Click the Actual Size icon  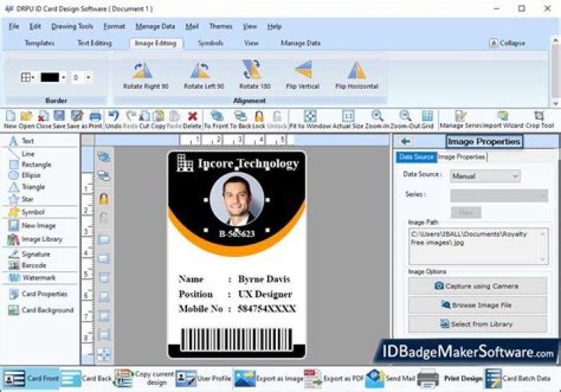point(348,116)
